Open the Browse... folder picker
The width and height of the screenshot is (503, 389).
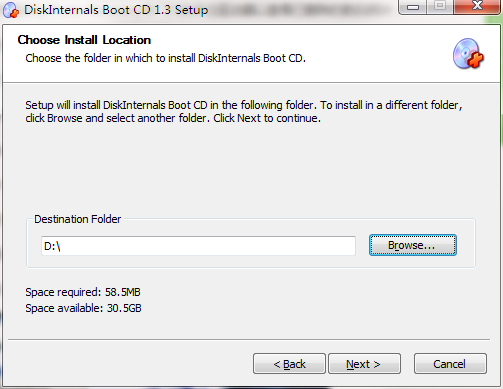coord(413,245)
